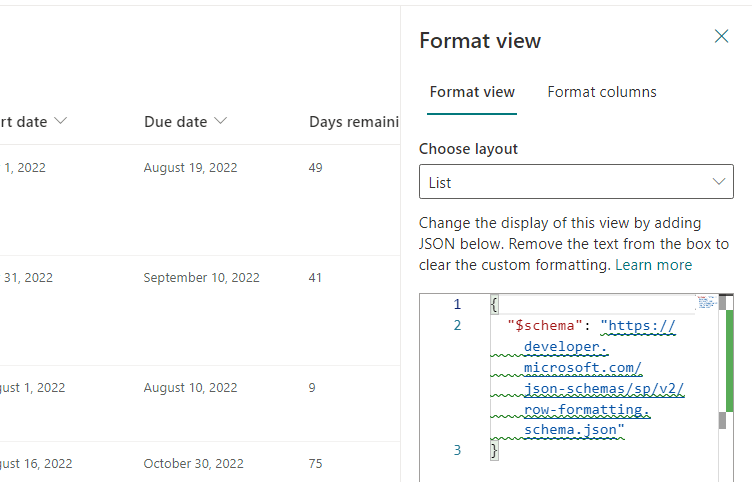Click the August 16, 2022 start date cell
This screenshot has height=482, width=752.
36,463
